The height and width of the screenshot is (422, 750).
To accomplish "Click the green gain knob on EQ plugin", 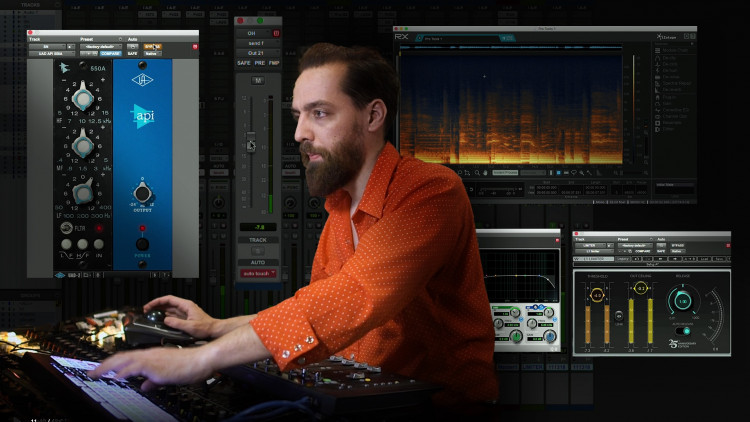I will pos(516,337).
